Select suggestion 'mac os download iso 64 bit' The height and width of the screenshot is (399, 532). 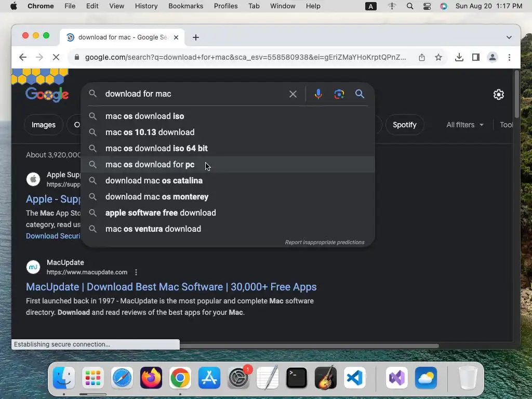[x=228, y=148]
